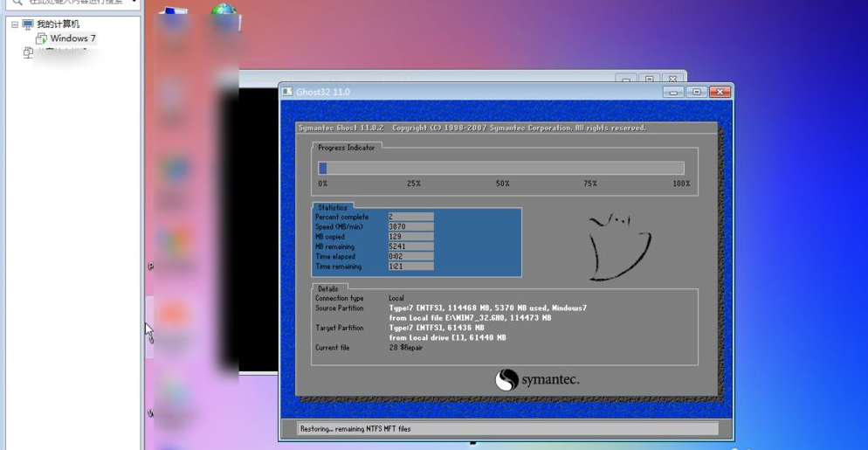Collapse the 我的计算机 tree node
This screenshot has width=868, height=450.
[x=15, y=24]
